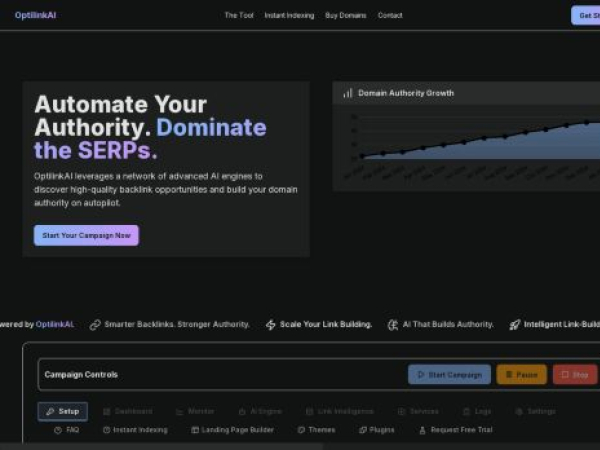Click the 'AI That Builds Authority.' text
600x450 pixels.
pos(448,324)
